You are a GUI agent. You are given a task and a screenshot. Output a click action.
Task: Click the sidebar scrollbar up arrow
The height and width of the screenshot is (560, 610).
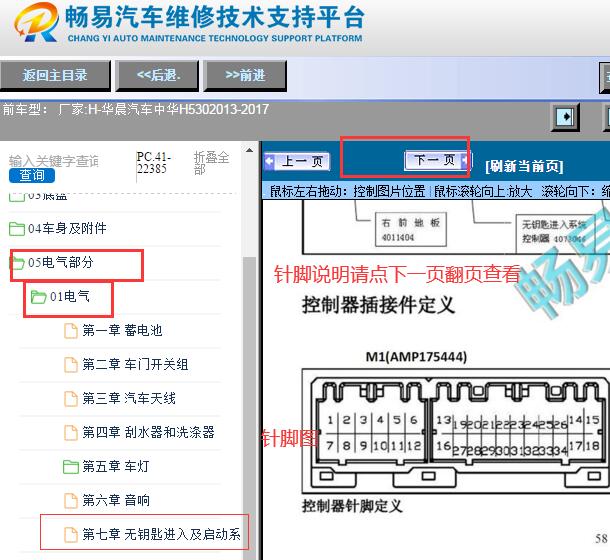[x=249, y=150]
